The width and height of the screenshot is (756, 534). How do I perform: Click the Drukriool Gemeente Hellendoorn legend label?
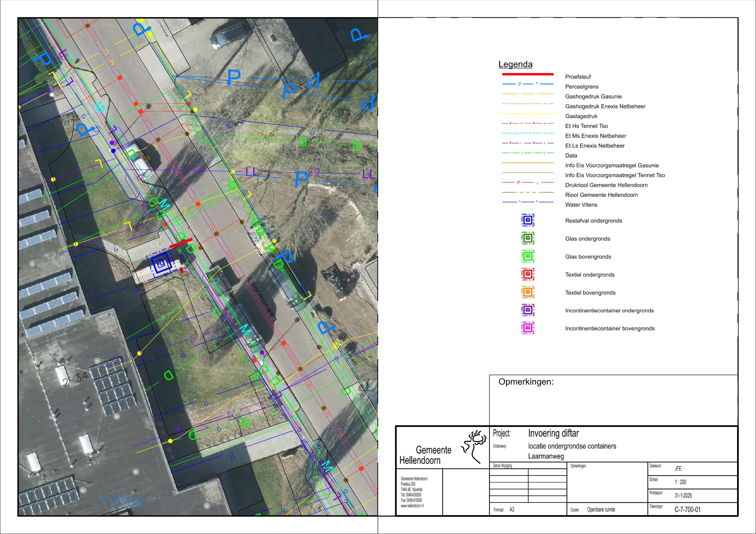coord(606,185)
